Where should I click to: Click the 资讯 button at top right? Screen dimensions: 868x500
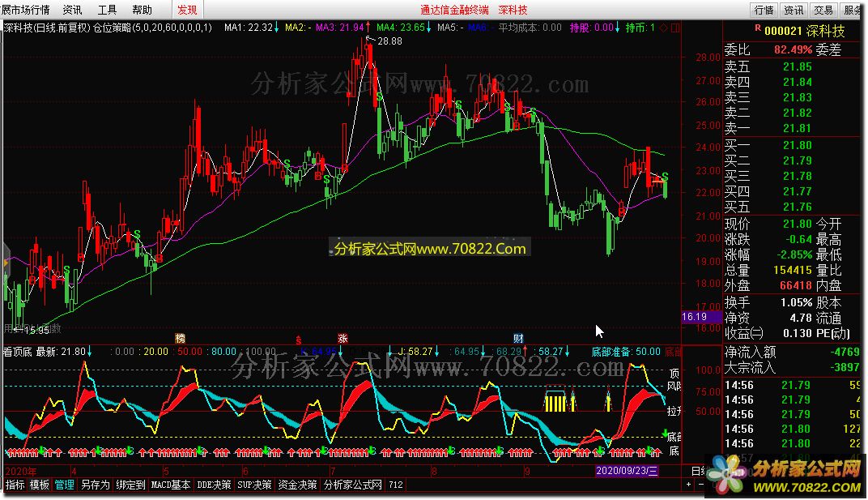coord(794,10)
